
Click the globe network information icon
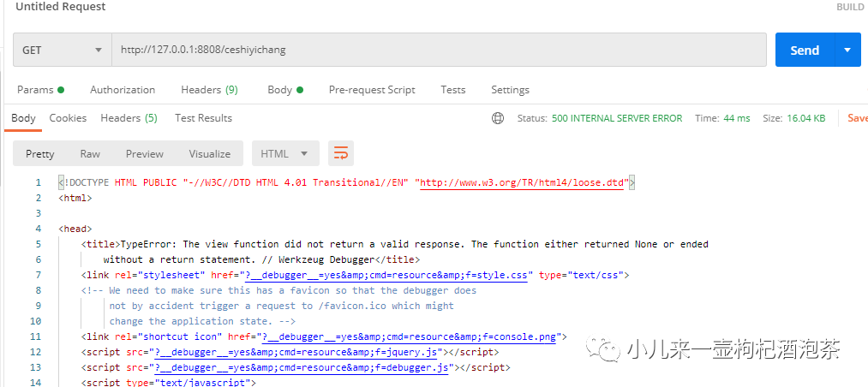pos(498,118)
